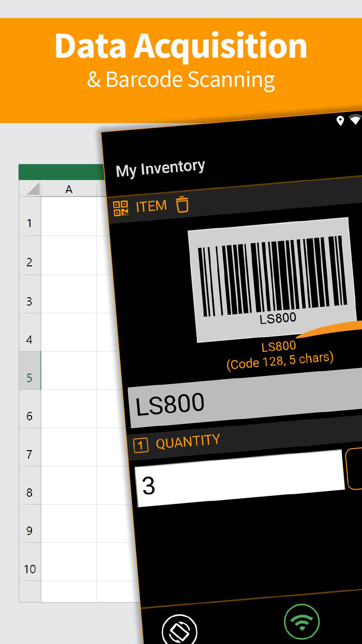Click the quantity input field showing 3
This screenshot has height=644, width=362.
pyautogui.click(x=240, y=479)
